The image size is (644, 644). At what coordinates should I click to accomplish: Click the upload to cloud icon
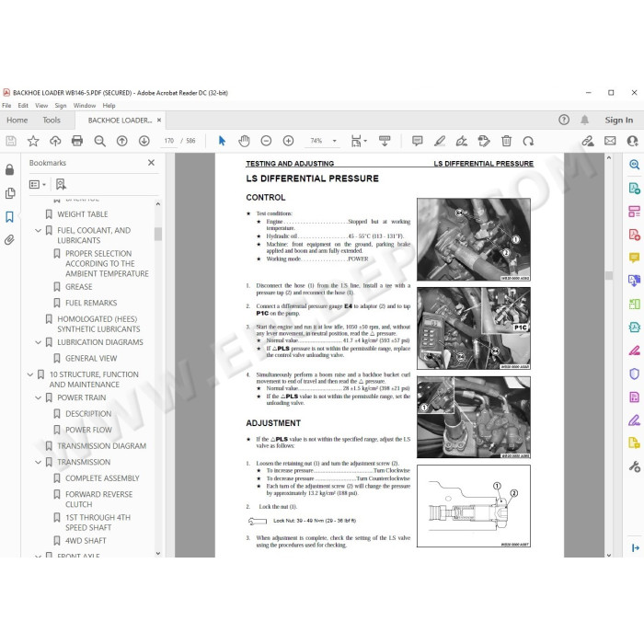tap(55, 142)
